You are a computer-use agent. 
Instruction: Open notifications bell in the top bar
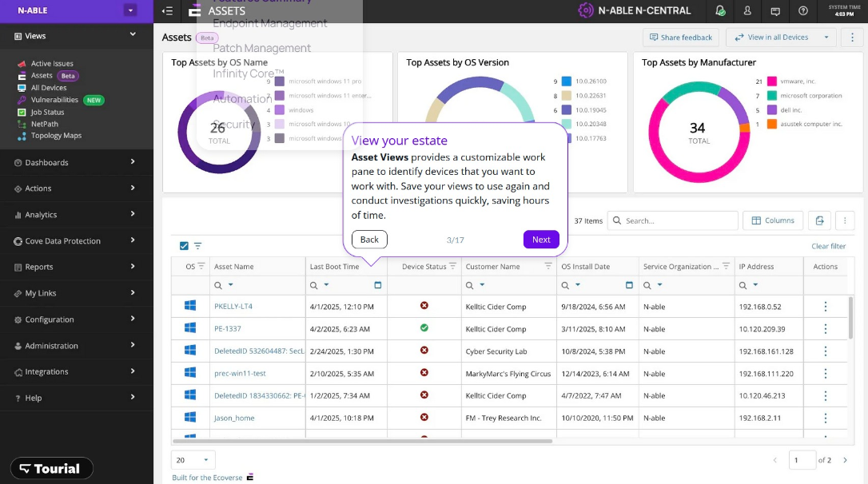(719, 11)
